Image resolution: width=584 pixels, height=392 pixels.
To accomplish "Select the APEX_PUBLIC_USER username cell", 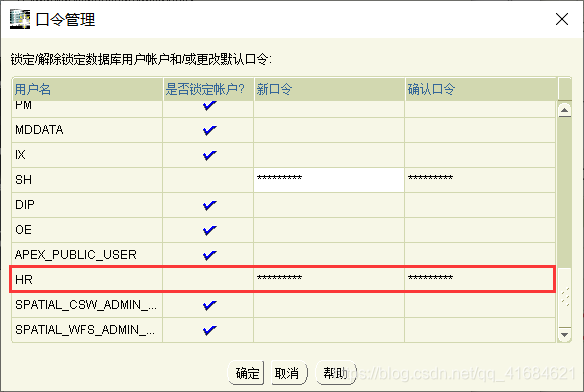I will point(87,255).
